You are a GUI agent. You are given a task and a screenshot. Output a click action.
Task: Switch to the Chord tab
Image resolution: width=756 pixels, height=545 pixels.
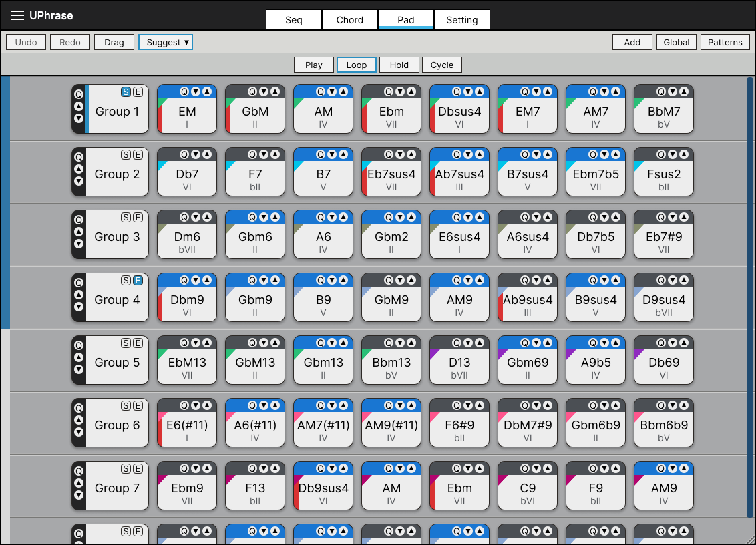coord(349,20)
